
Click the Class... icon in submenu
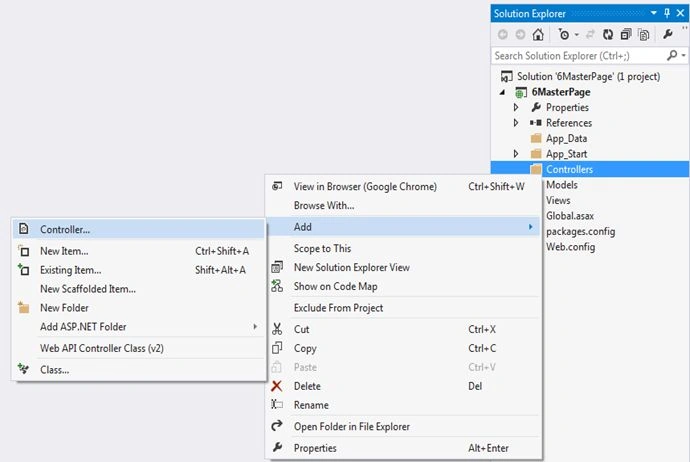click(x=23, y=369)
